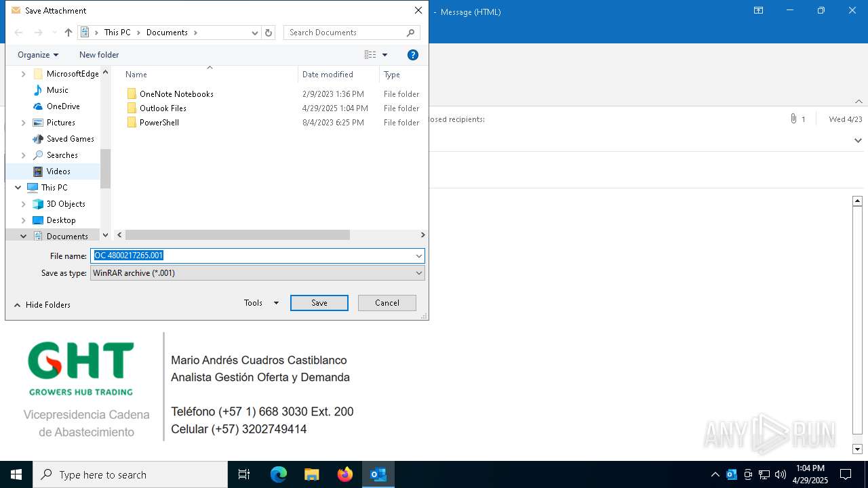Launch Microsoft Edge from the taskbar
The image size is (868, 488).
279,474
